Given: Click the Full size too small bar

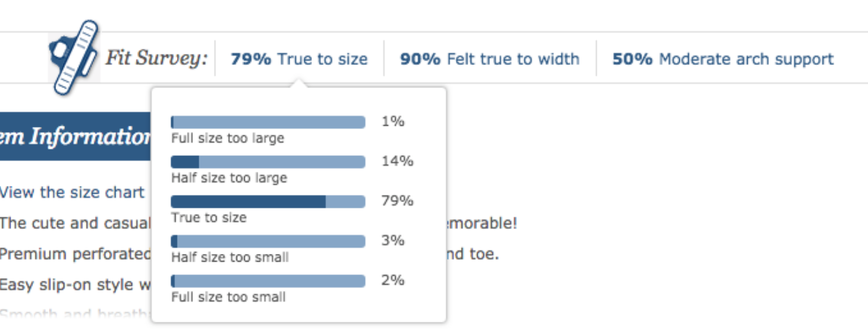Looking at the screenshot, I should pos(268,280).
